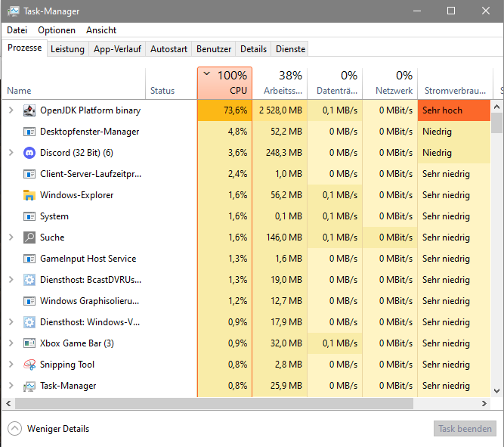Viewport: 504px width, 447px height.
Task: Click the Suche magnifier icon
Action: (29, 237)
